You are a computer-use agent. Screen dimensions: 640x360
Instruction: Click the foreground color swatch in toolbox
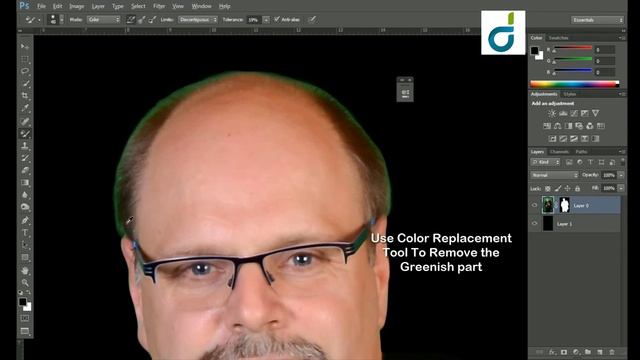pyautogui.click(x=22, y=302)
